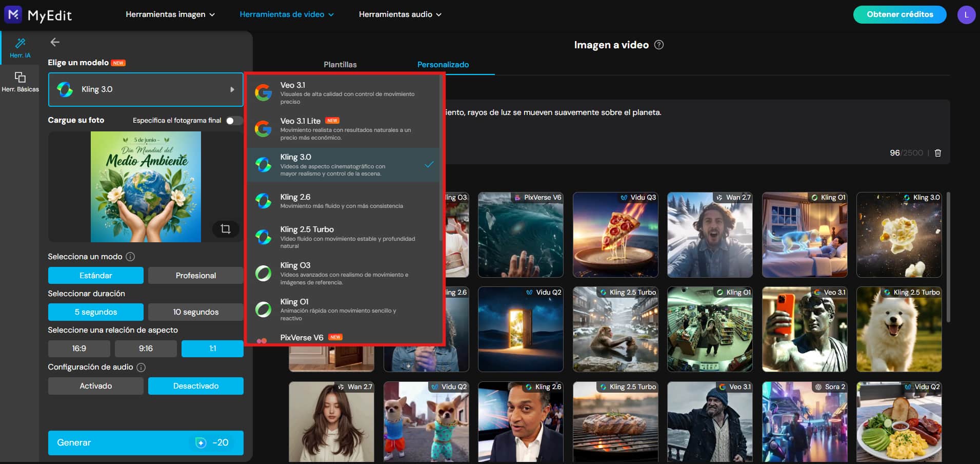This screenshot has height=464, width=980.
Task: Click the gallery vertical scrollbar
Action: point(948,257)
